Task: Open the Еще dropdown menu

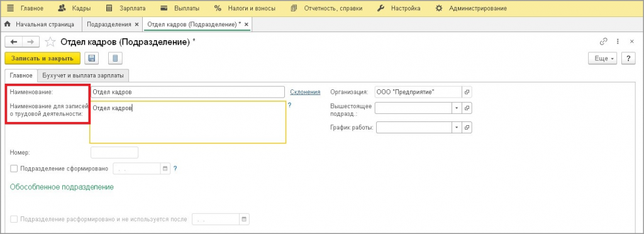Action: [602, 58]
